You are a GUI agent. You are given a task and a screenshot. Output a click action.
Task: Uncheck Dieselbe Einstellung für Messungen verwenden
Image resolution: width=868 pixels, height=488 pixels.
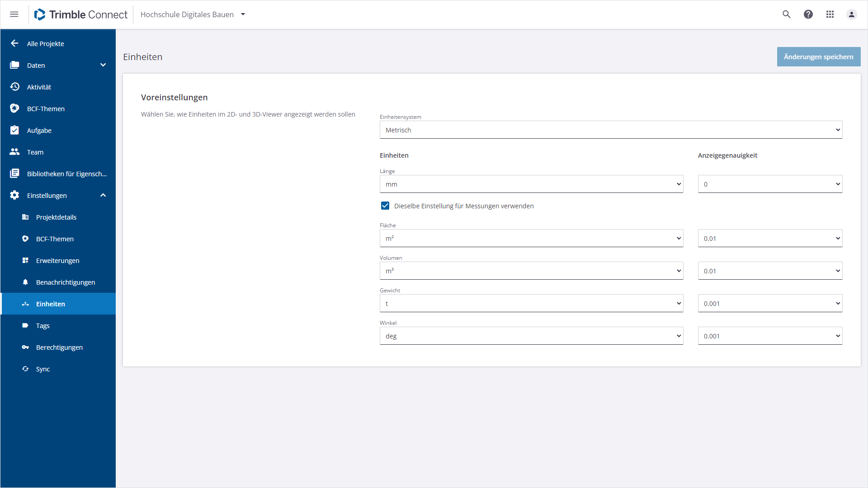tap(385, 206)
